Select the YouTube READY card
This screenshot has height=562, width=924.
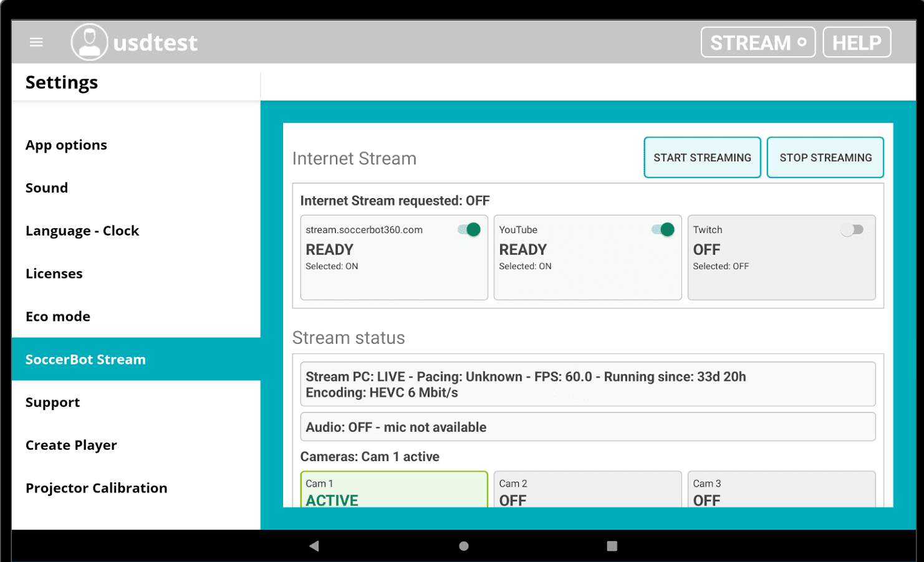click(587, 257)
